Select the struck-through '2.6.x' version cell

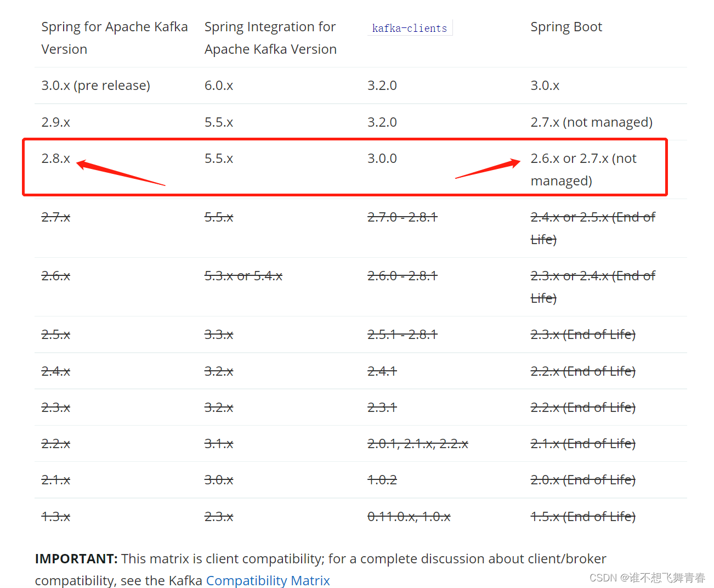56,276
